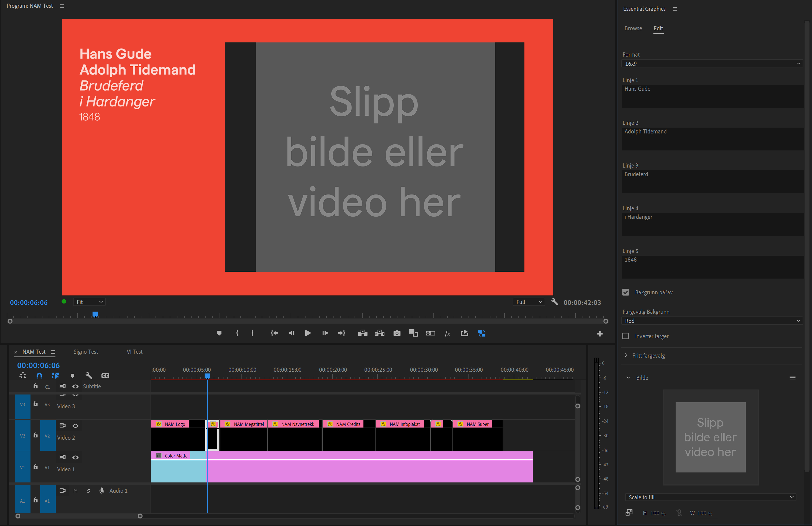
Task: Select the Lift edit icon
Action: 363,333
